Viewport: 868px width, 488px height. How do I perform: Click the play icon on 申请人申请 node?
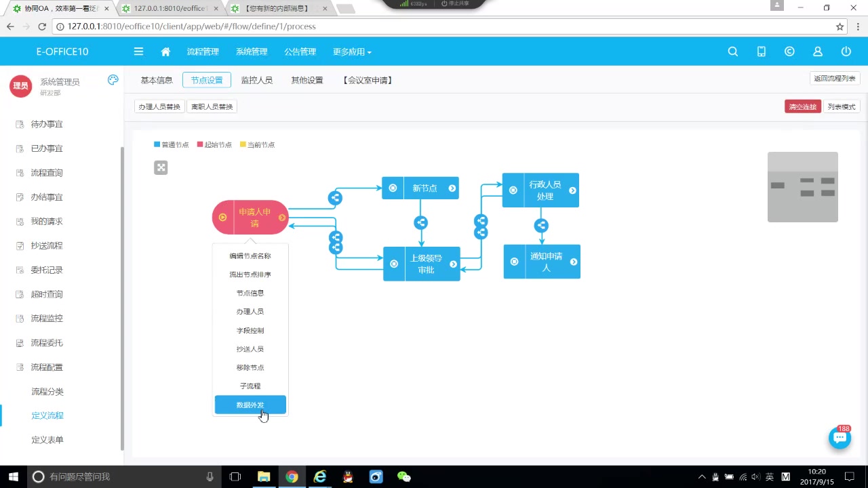[222, 218]
